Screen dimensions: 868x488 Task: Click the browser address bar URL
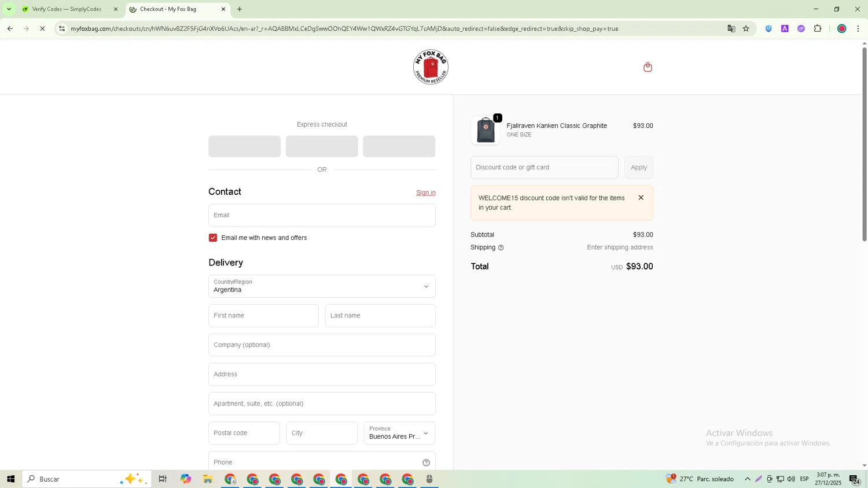click(344, 28)
